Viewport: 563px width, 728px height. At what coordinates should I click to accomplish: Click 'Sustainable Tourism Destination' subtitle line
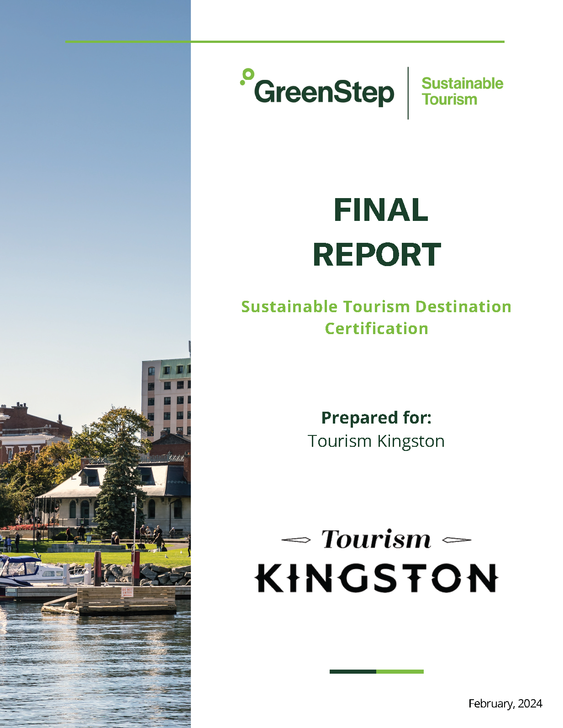click(376, 306)
